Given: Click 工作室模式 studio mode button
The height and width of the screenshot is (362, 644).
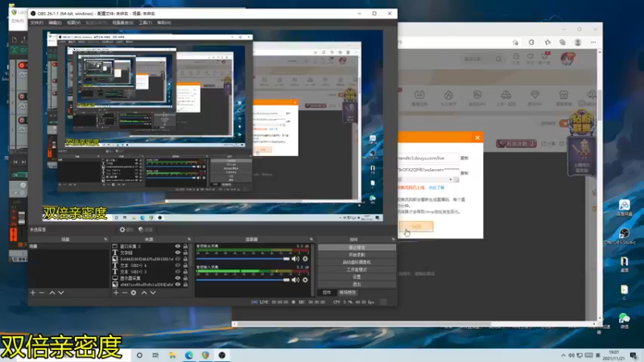Looking at the screenshot, I should pos(357,269).
